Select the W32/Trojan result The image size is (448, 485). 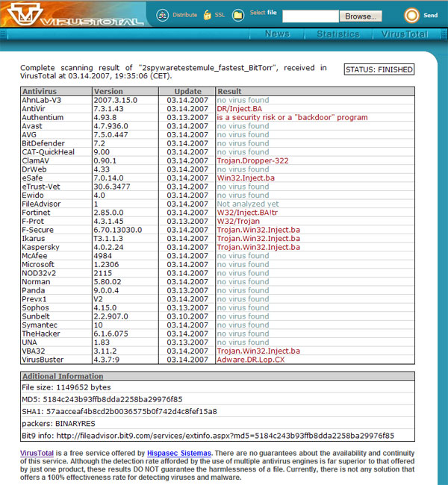pyautogui.click(x=238, y=222)
